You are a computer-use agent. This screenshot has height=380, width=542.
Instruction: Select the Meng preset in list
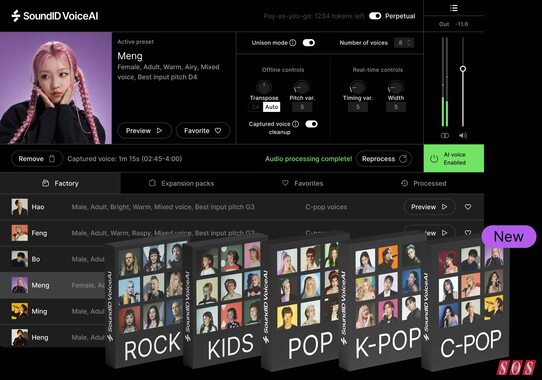[54, 285]
